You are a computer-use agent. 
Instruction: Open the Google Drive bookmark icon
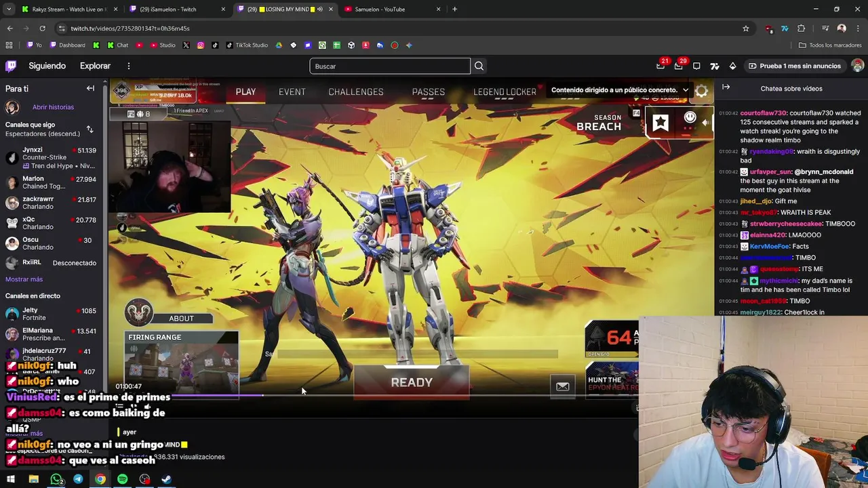tap(279, 45)
